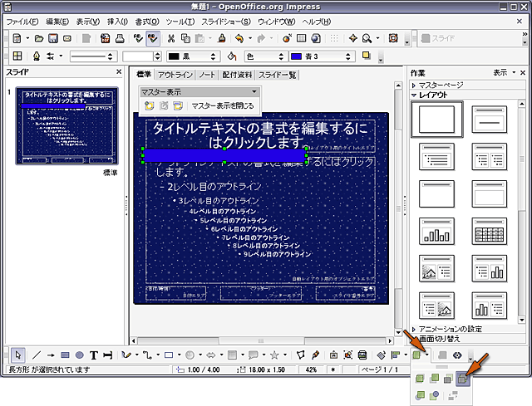
Task: Toggle the AutoSpellcheck icon
Action: coord(153,38)
